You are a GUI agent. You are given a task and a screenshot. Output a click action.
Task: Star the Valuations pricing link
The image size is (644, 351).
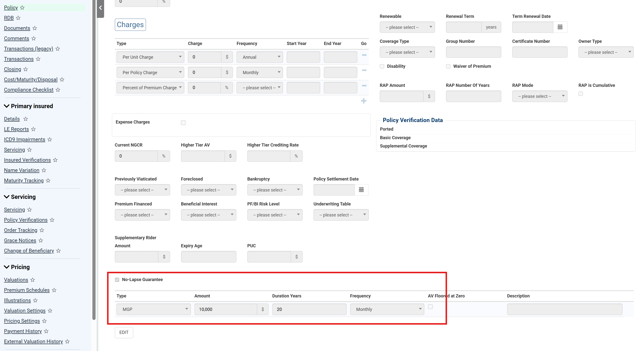coord(33,280)
